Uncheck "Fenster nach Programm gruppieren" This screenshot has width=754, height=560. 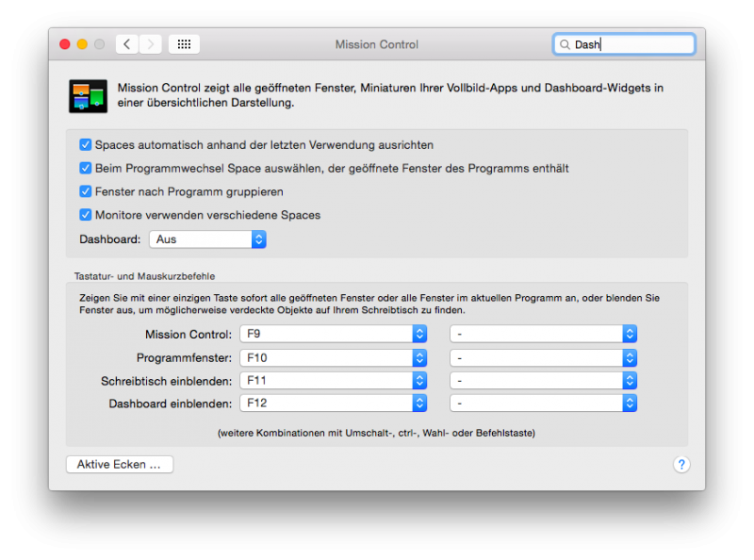[x=86, y=191]
